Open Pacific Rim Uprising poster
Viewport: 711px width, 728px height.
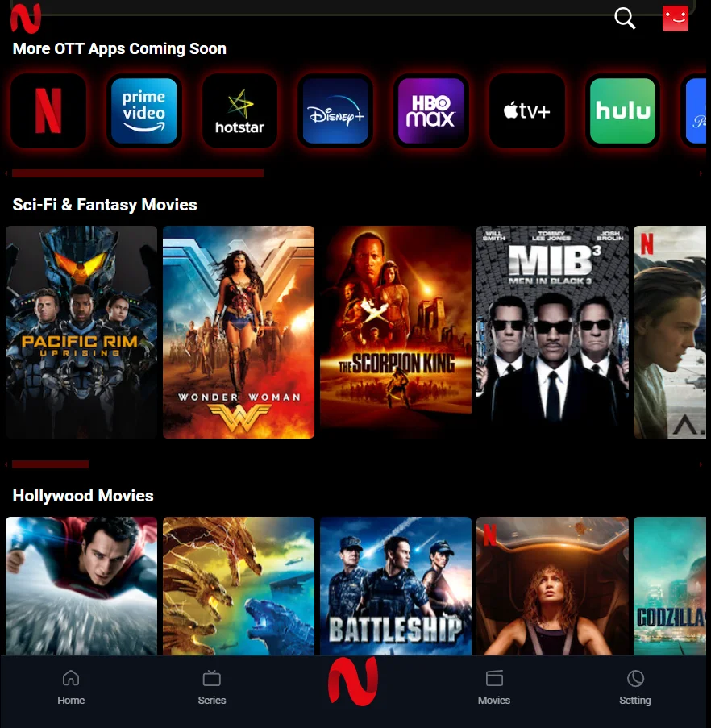[81, 332]
